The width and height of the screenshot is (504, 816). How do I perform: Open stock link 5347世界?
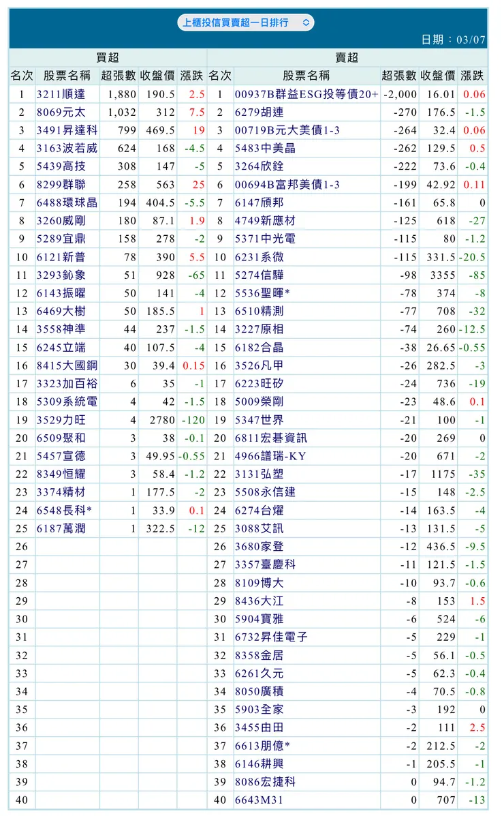(x=259, y=420)
